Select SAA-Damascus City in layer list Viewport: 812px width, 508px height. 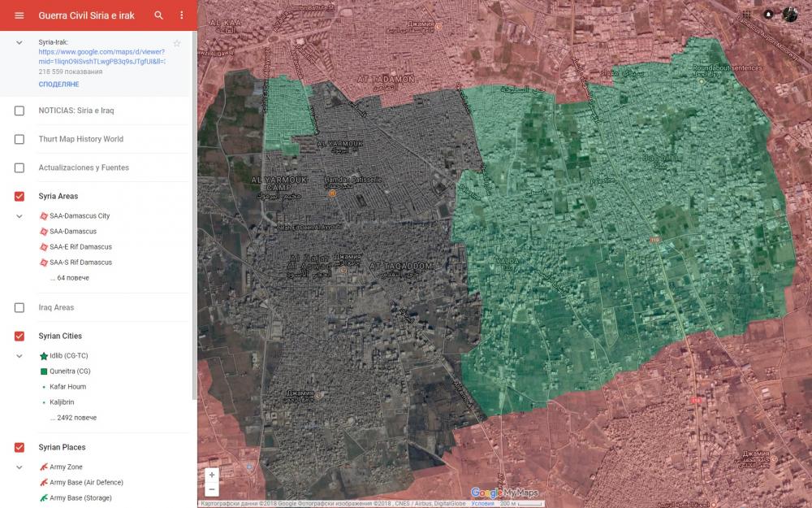pos(79,216)
